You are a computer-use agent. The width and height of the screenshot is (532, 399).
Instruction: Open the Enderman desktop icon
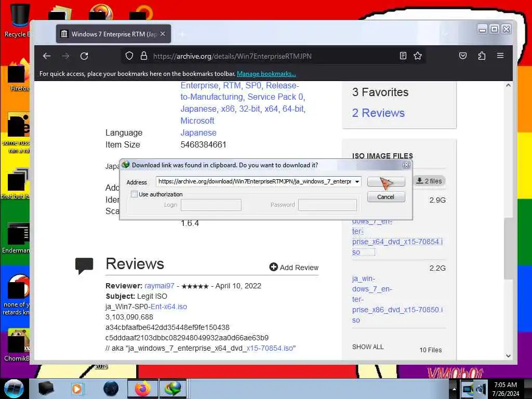click(17, 238)
